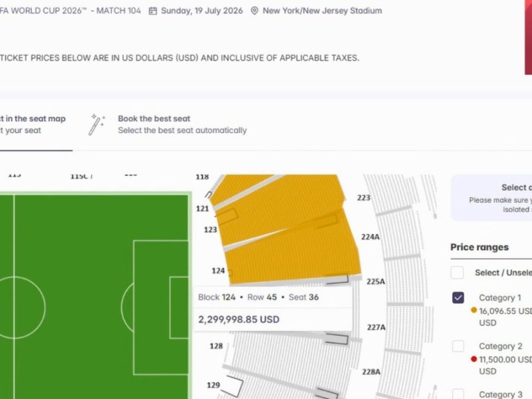This screenshot has width=532, height=399.
Task: Click the New York/New Jersey Stadium label
Action: [323, 11]
